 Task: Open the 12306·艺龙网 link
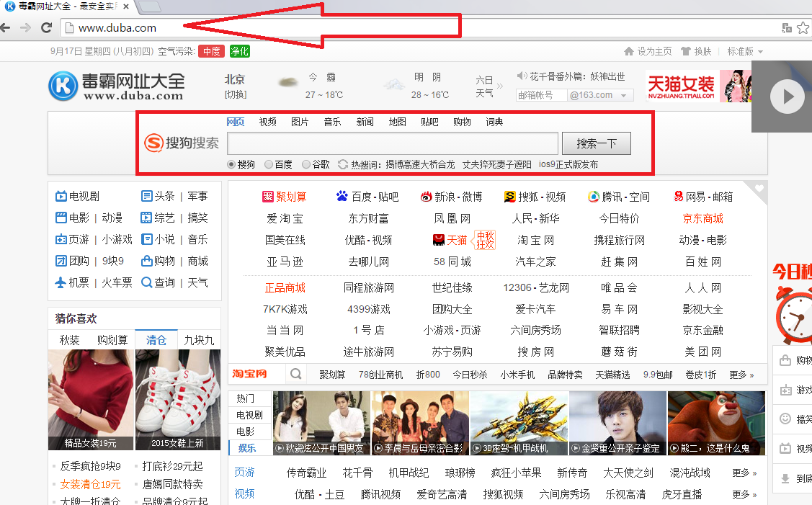[535, 287]
